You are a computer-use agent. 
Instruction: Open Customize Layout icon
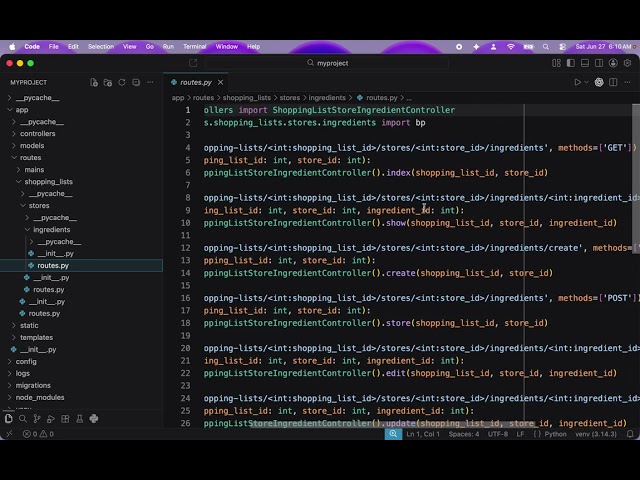tap(556, 63)
